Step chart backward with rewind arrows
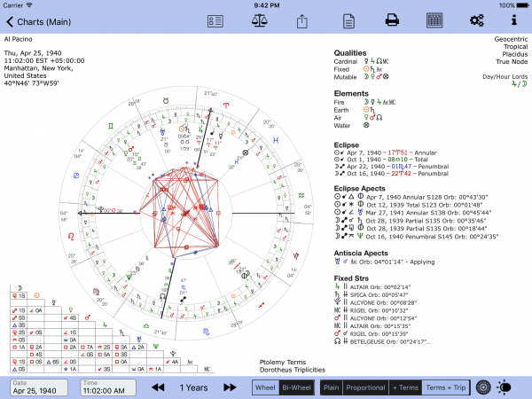The image size is (532, 399). pyautogui.click(x=158, y=387)
